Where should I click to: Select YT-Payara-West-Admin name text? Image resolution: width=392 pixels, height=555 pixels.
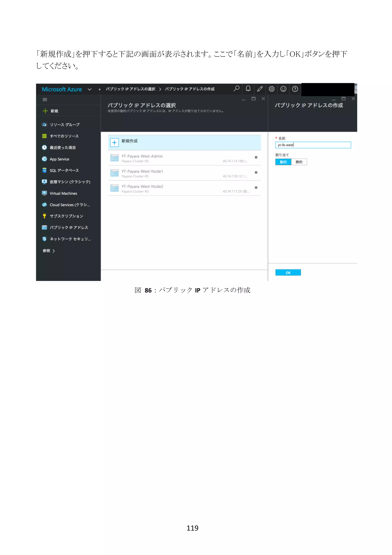click(142, 156)
